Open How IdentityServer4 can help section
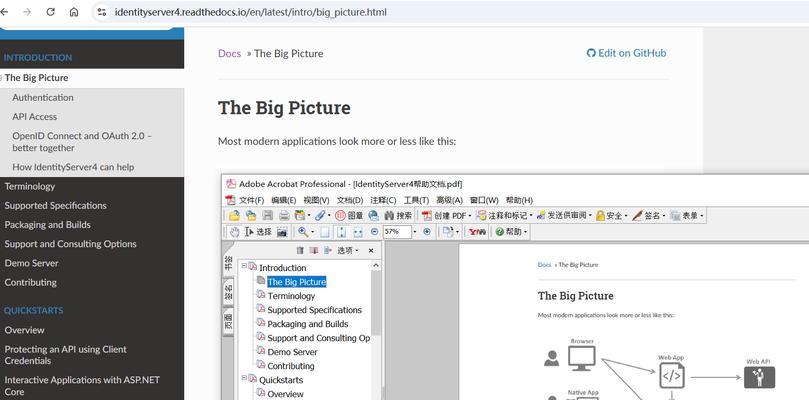The height and width of the screenshot is (400, 809). coord(73,167)
